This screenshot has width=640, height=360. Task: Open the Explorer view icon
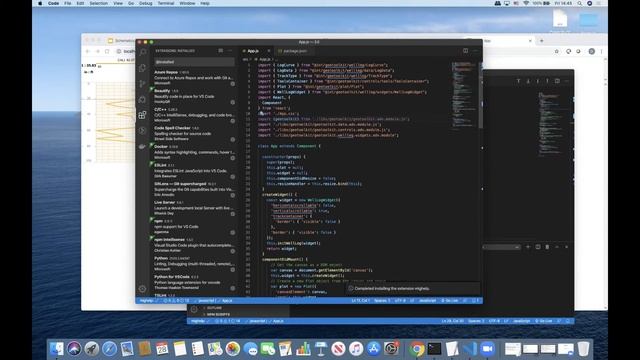[x=142, y=68]
